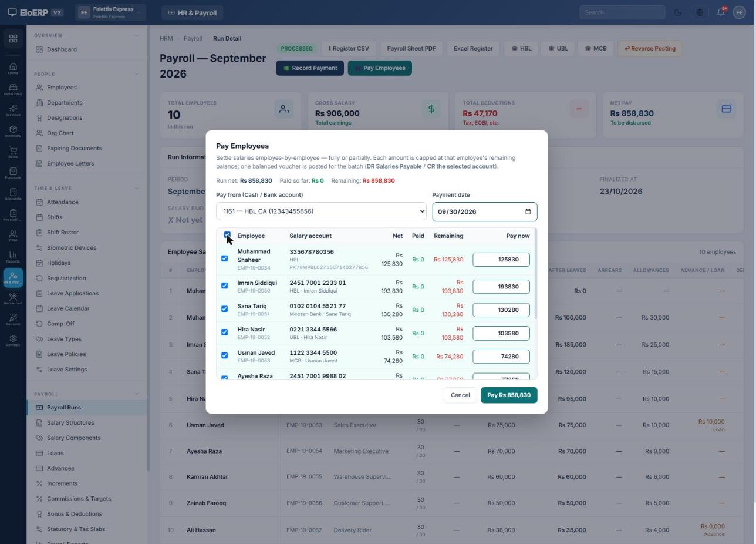Viewport: 756px width, 544px height.
Task: Click the Reverse Posting button
Action: tap(650, 49)
